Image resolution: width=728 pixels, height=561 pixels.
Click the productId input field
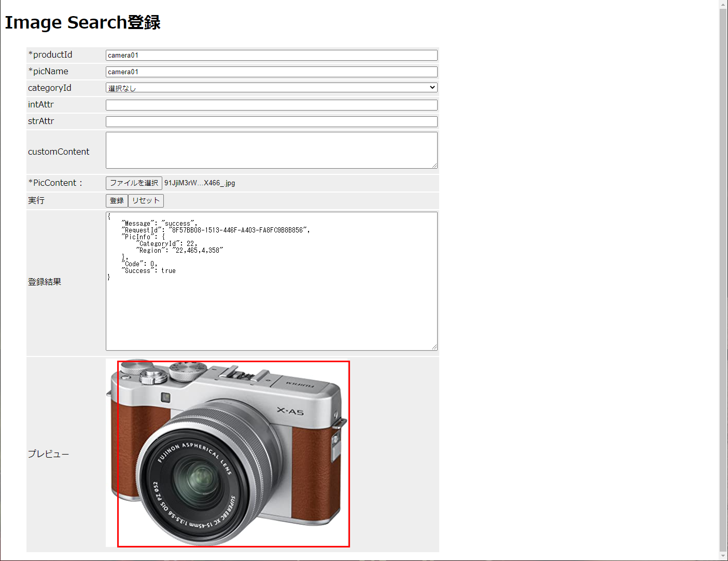coord(271,55)
